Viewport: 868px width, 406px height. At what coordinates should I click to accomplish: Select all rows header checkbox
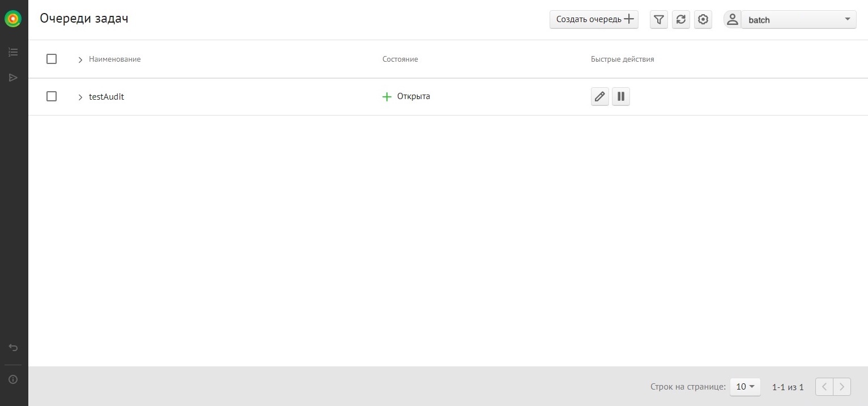tap(52, 59)
